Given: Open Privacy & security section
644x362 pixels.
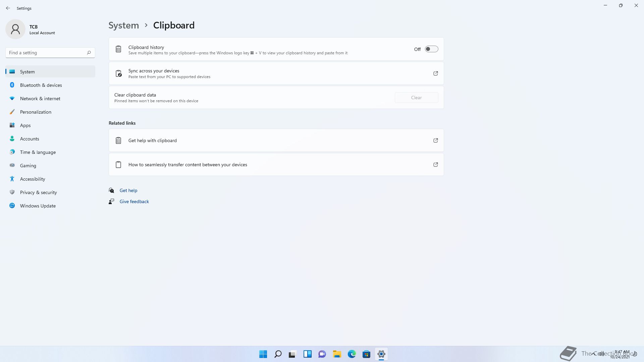Looking at the screenshot, I should (x=38, y=192).
